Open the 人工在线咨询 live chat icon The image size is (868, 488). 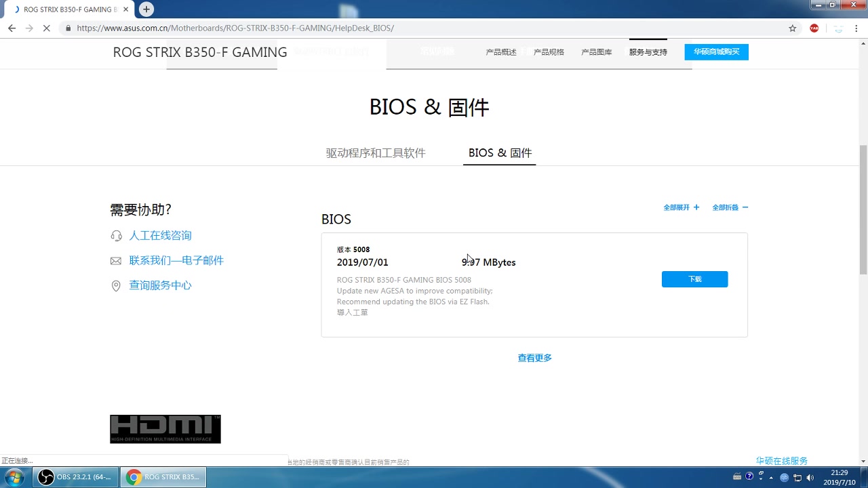[116, 235]
